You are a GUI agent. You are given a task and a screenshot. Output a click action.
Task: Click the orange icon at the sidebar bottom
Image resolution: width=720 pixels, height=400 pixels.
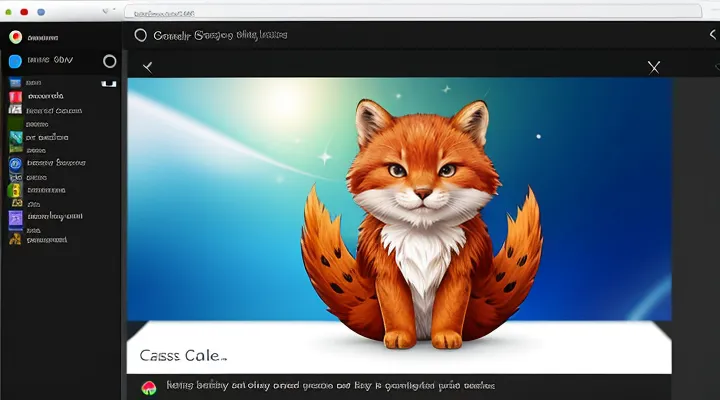(x=15, y=239)
